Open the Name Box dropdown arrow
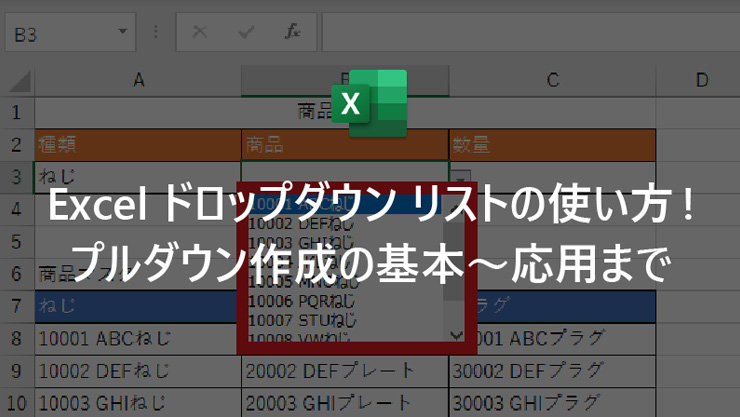The image size is (740, 417). [123, 32]
